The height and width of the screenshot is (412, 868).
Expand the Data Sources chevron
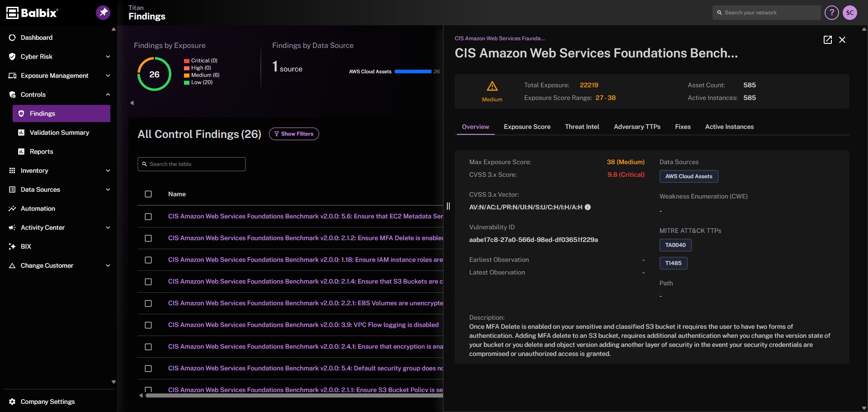coord(108,189)
